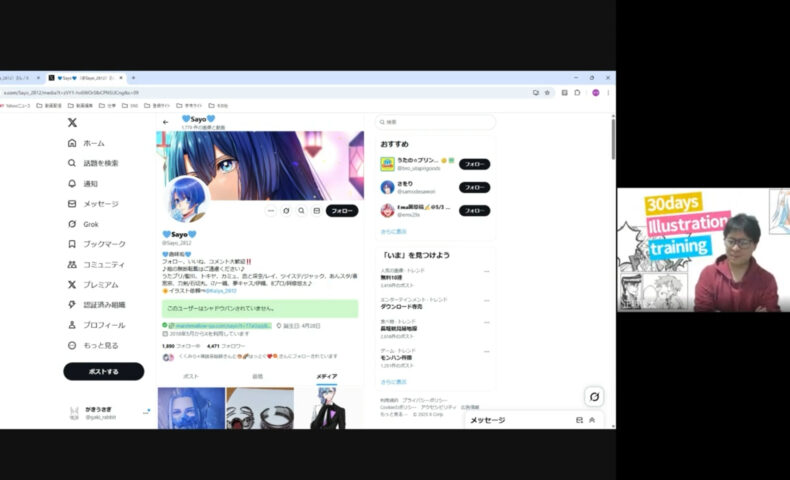Open options dots for モンハン trend

point(487,352)
